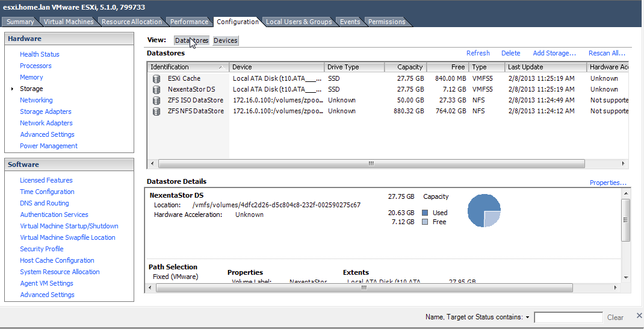The image size is (644, 329).
Task: Click the ESXi Cache datastore icon
Action: pos(156,78)
